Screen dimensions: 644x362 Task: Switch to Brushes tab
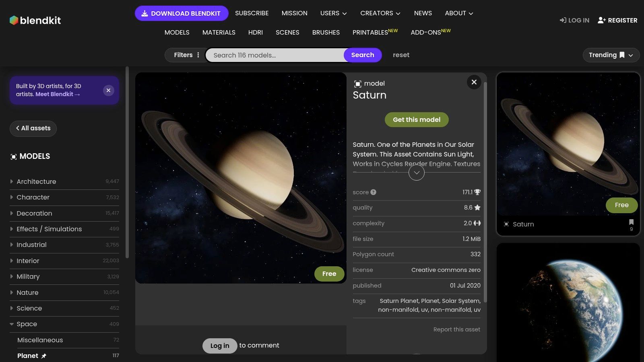coord(326,33)
